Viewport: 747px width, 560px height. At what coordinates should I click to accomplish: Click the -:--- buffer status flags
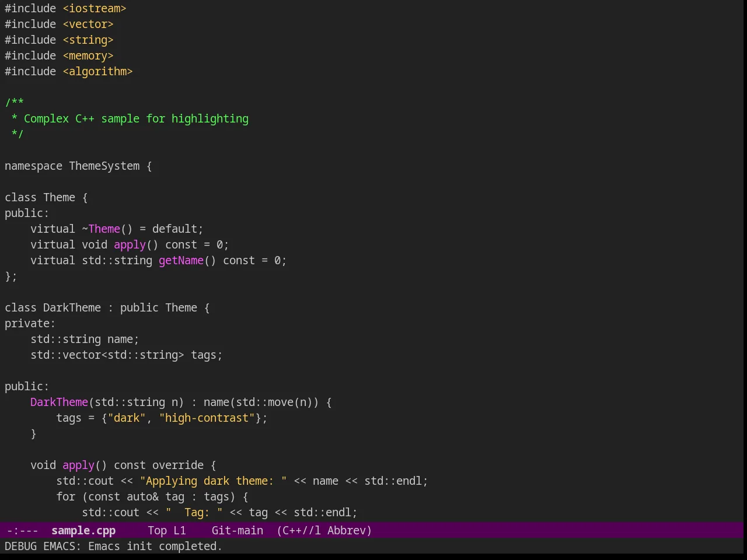[x=23, y=530]
